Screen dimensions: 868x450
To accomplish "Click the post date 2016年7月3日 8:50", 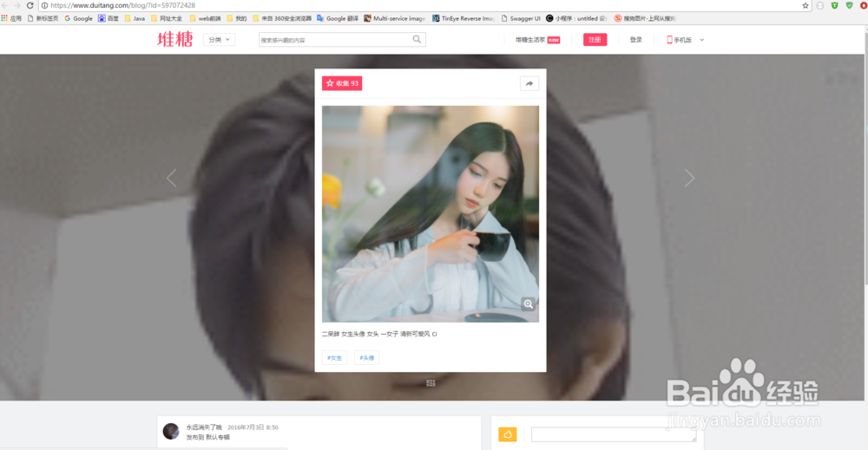I will tap(253, 427).
